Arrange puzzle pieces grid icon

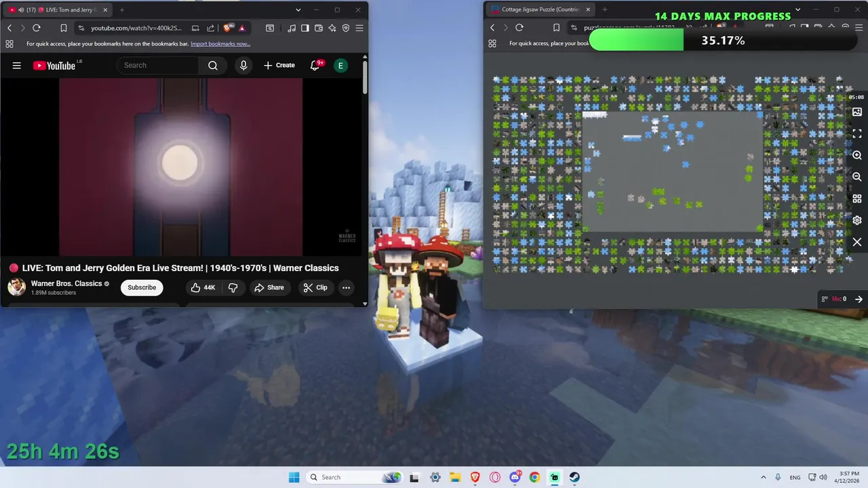(x=857, y=199)
